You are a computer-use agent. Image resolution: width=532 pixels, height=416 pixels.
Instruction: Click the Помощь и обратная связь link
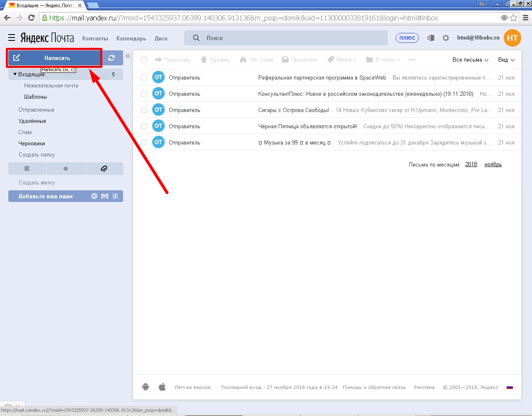(x=374, y=387)
